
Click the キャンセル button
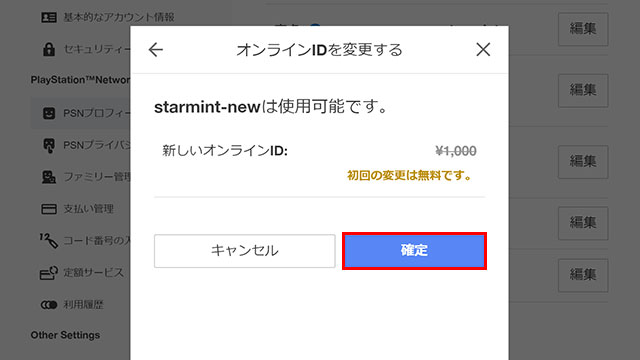[x=244, y=251]
